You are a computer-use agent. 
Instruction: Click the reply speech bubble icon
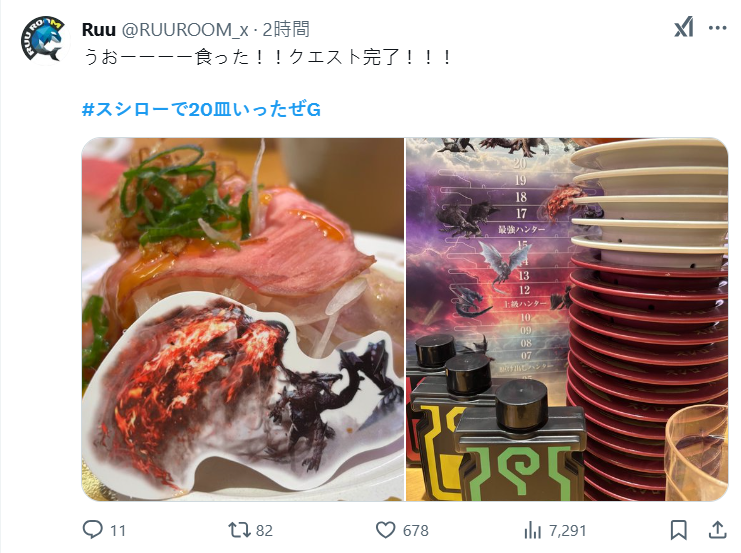pyautogui.click(x=93, y=530)
